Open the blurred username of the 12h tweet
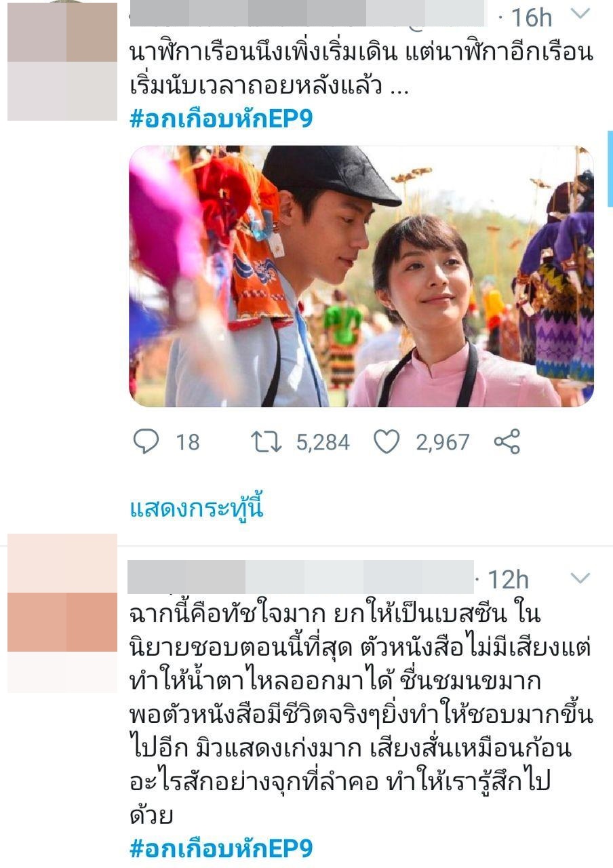Image resolution: width=613 pixels, height=868 pixels. click(x=301, y=577)
